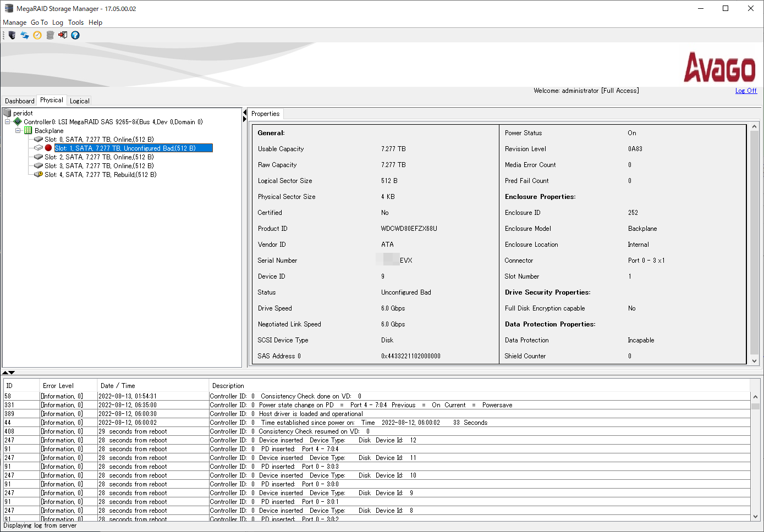The image size is (764, 532).
Task: Open the group show progress clock icon
Action: 37,35
